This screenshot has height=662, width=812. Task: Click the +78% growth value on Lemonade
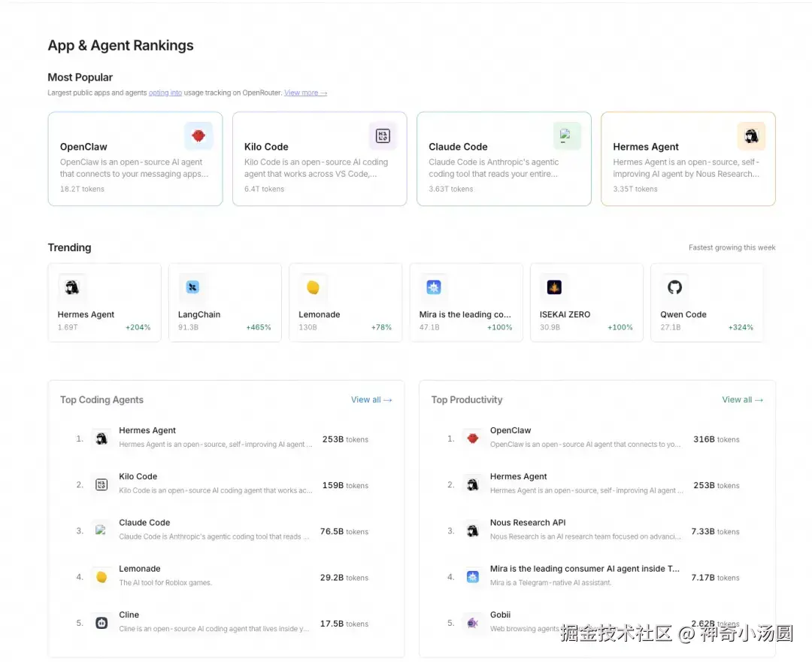coord(381,327)
